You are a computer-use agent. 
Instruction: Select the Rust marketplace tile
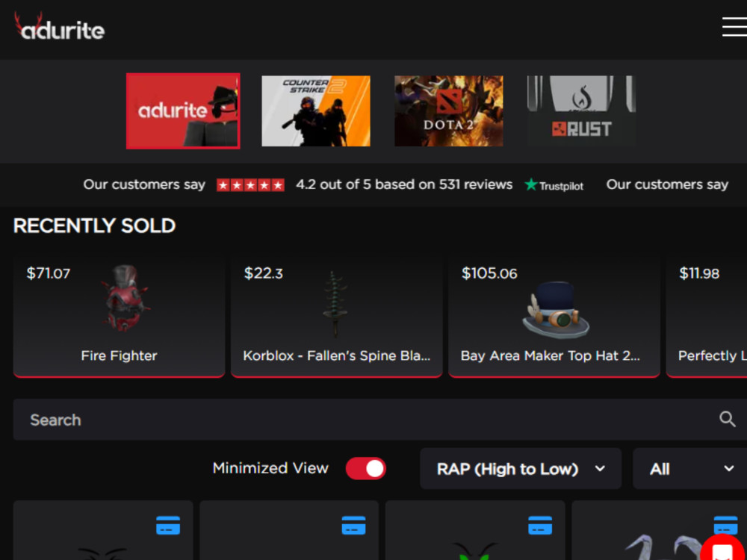(x=582, y=111)
